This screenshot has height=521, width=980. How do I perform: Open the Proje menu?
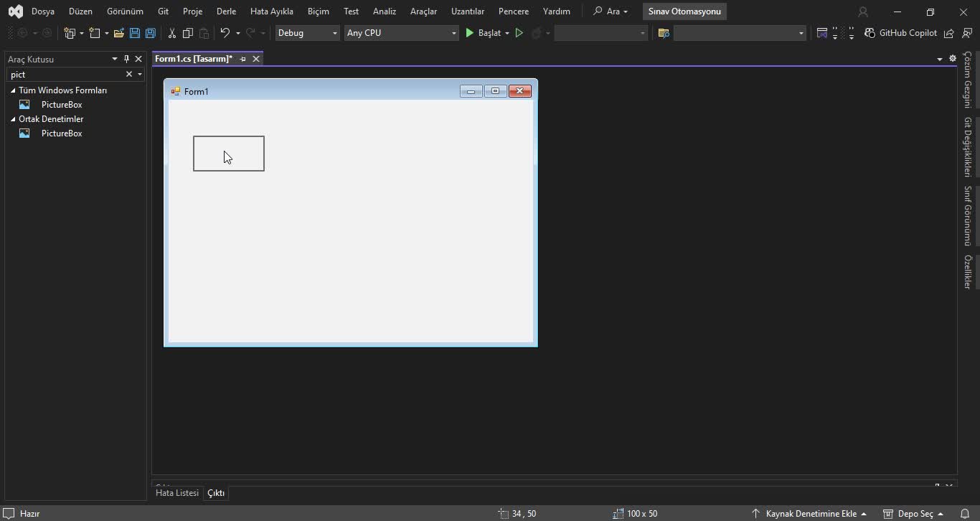pos(192,11)
